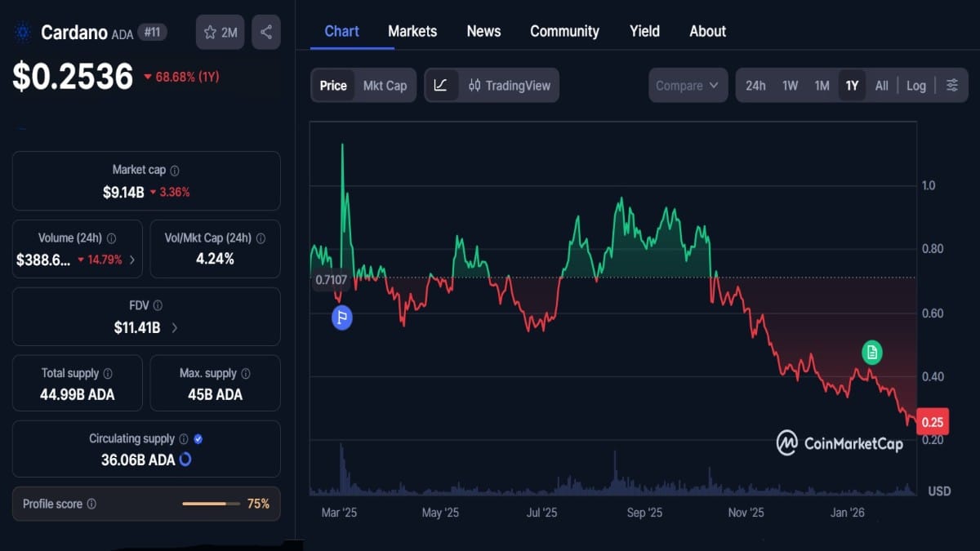Click the Cardano logo icon

pyautogui.click(x=22, y=33)
